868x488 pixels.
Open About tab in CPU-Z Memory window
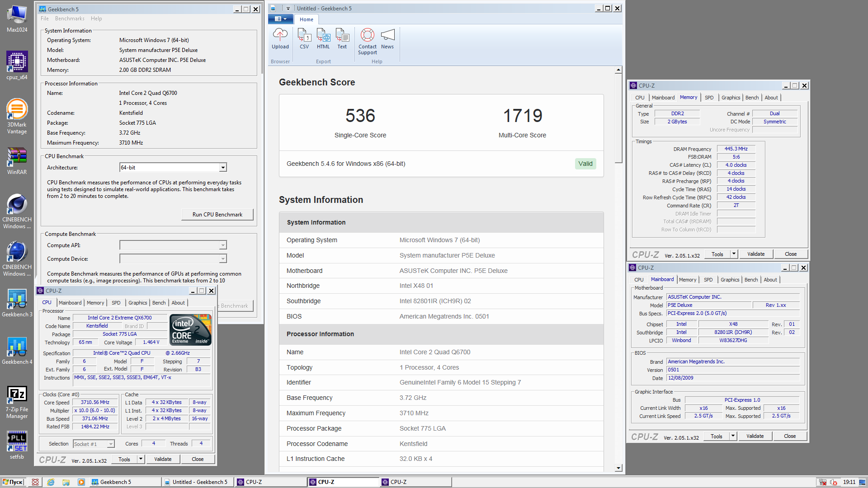[x=771, y=98]
